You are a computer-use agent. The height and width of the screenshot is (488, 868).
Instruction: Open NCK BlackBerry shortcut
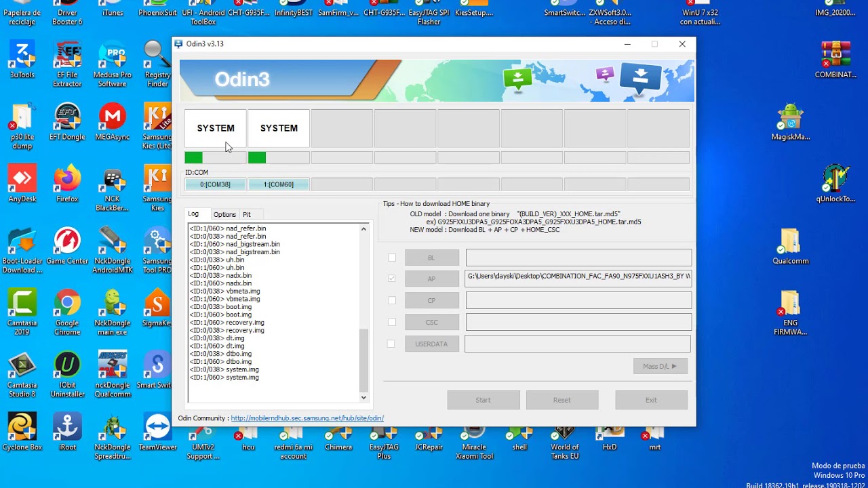113,190
